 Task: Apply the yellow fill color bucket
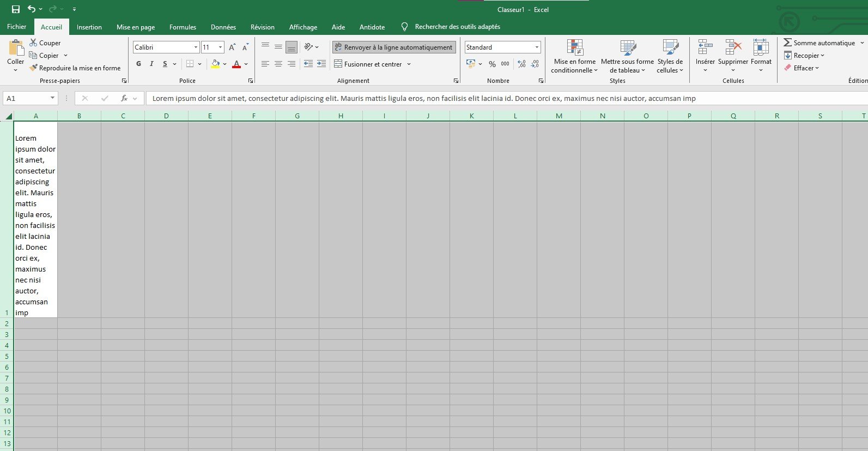point(215,64)
